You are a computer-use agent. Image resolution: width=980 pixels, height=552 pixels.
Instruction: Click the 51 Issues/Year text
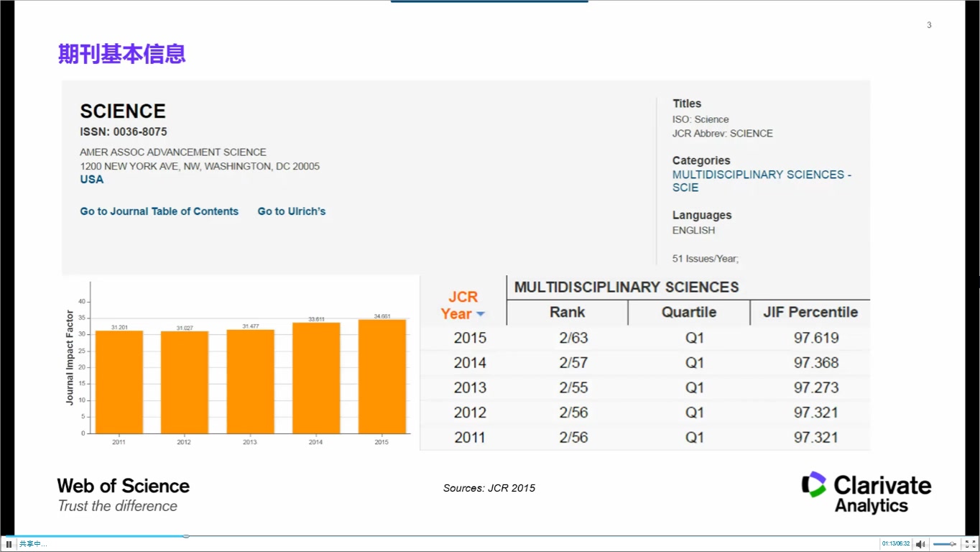706,259
